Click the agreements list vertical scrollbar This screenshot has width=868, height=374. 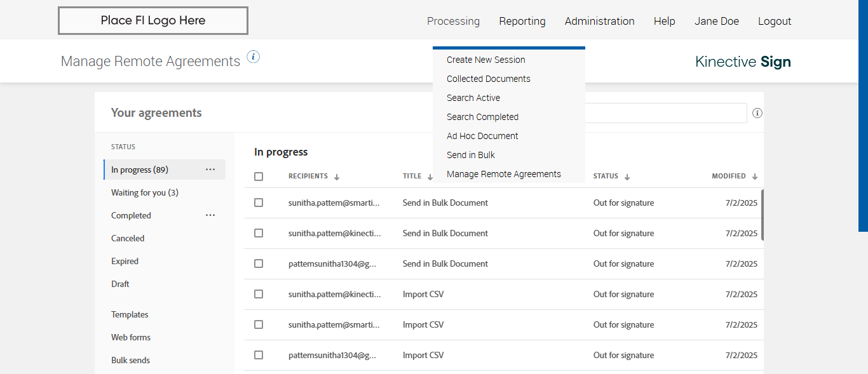click(x=762, y=215)
